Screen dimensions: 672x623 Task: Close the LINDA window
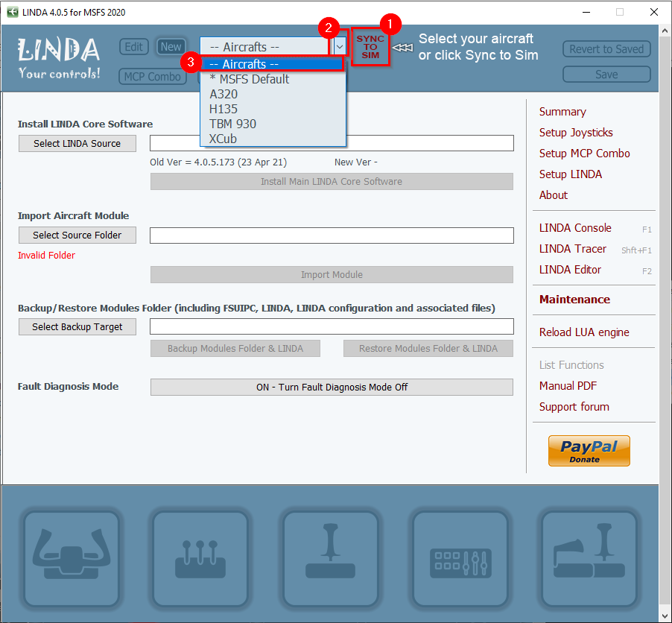coord(654,12)
